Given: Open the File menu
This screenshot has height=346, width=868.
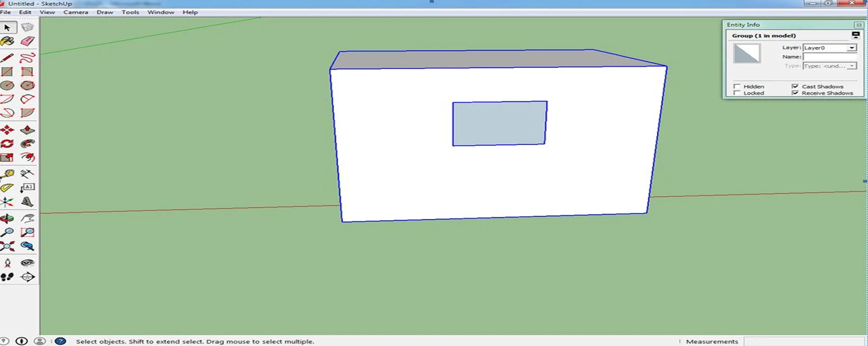Looking at the screenshot, I should 5,12.
